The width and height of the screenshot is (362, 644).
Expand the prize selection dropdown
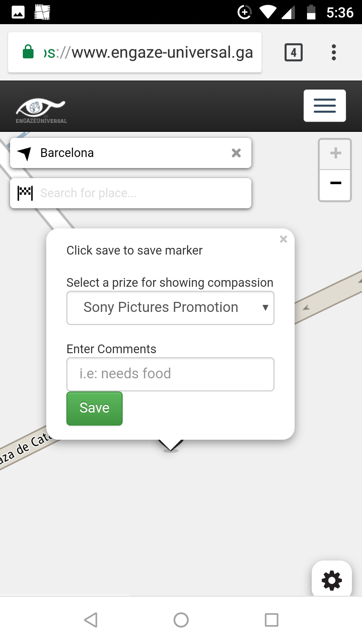[x=170, y=308]
